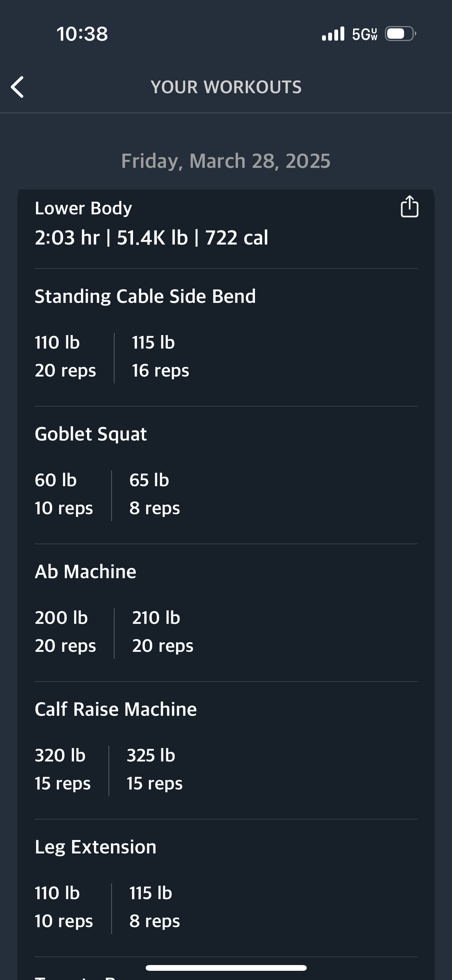The height and width of the screenshot is (980, 452).
Task: Select the 65 lb Goblet Squat set
Action: click(155, 494)
